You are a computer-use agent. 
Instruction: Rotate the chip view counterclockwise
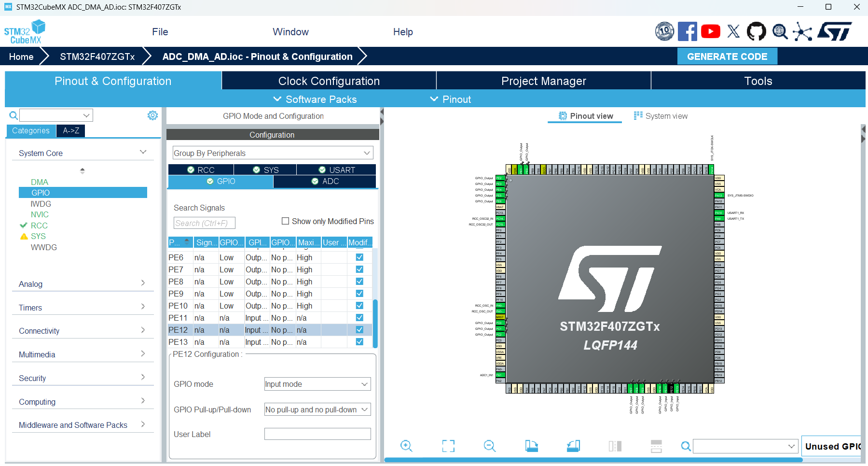[x=573, y=446]
